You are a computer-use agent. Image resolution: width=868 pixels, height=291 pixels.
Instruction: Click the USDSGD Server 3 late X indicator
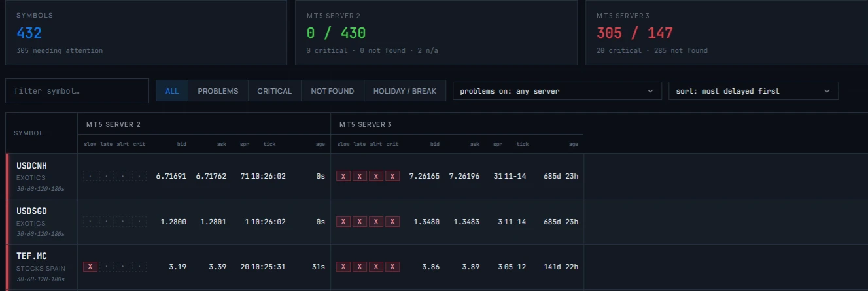coord(359,222)
